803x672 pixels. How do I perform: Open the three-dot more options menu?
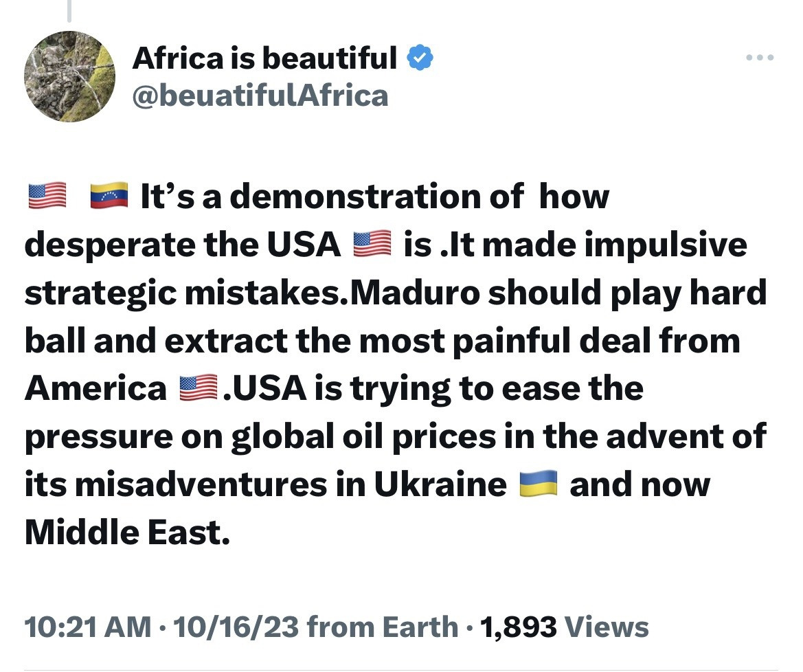(x=761, y=58)
